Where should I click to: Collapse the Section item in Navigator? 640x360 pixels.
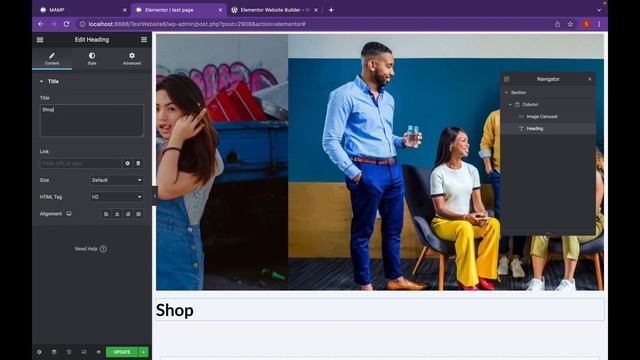(x=507, y=93)
